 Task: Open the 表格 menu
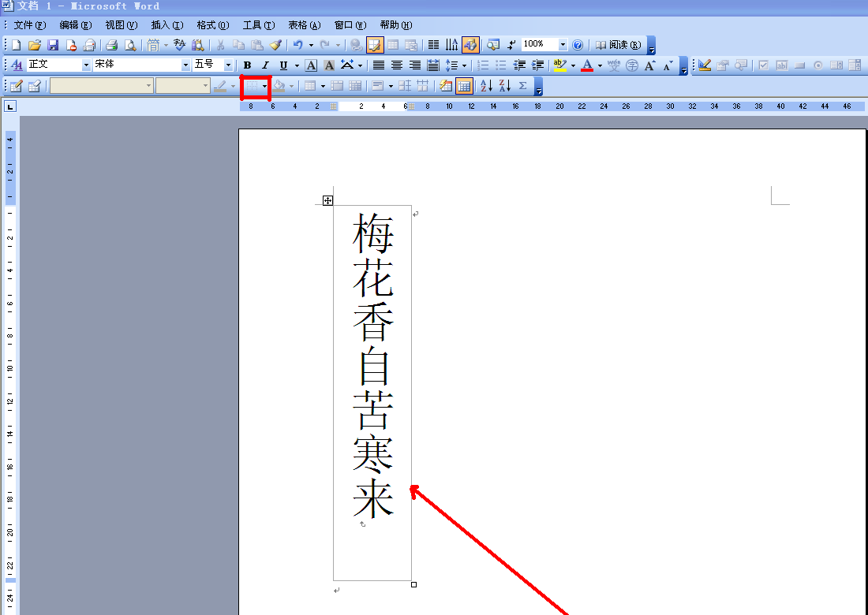tap(304, 25)
